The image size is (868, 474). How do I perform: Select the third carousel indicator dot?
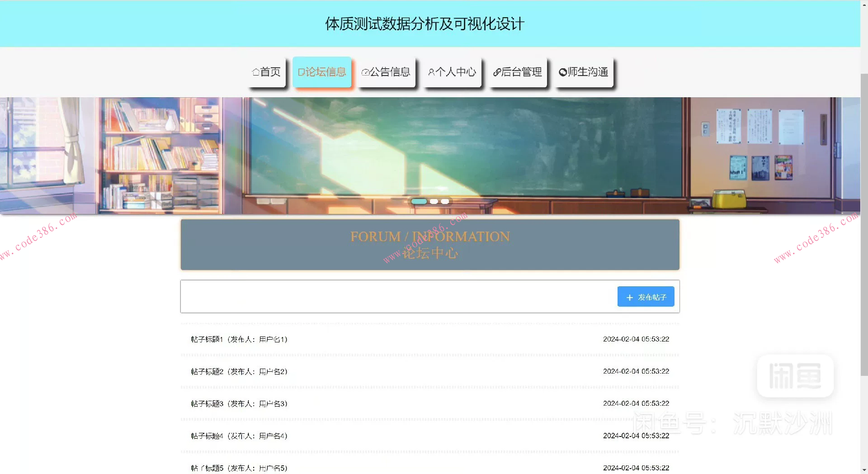click(x=445, y=201)
